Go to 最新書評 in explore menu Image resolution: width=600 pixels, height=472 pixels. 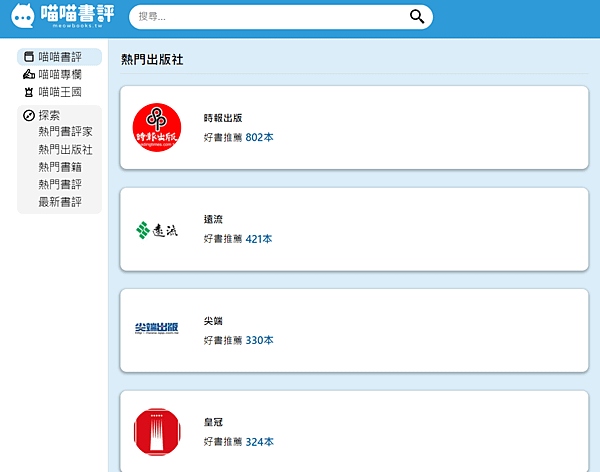[60, 202]
